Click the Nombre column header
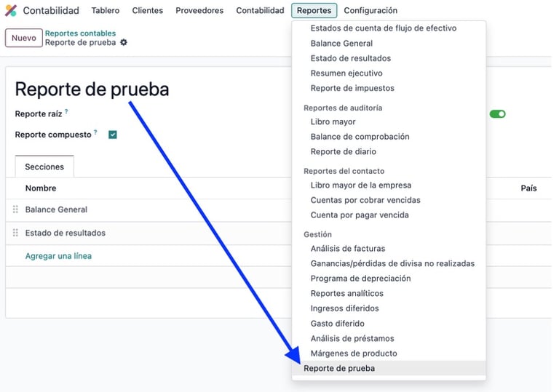 tap(41, 188)
